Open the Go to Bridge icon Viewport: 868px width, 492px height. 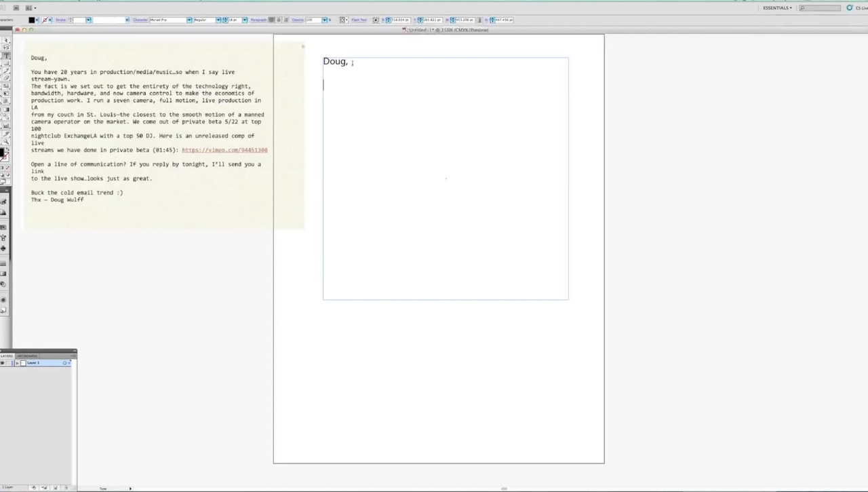(16, 7)
